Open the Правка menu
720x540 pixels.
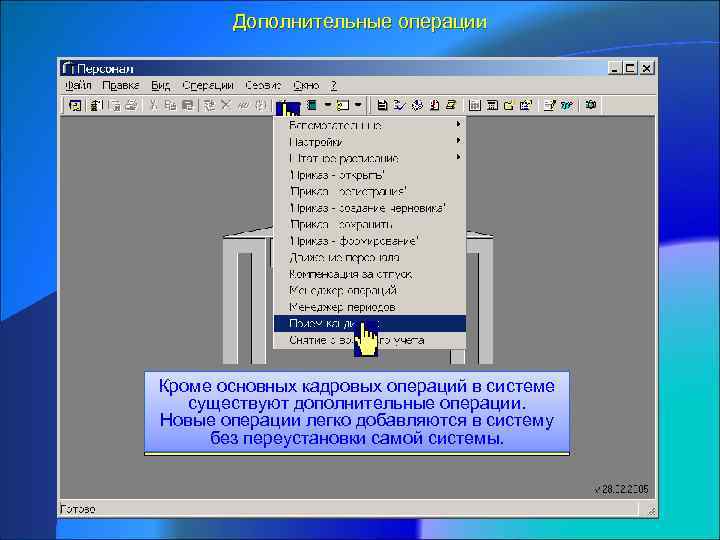[x=121, y=85]
